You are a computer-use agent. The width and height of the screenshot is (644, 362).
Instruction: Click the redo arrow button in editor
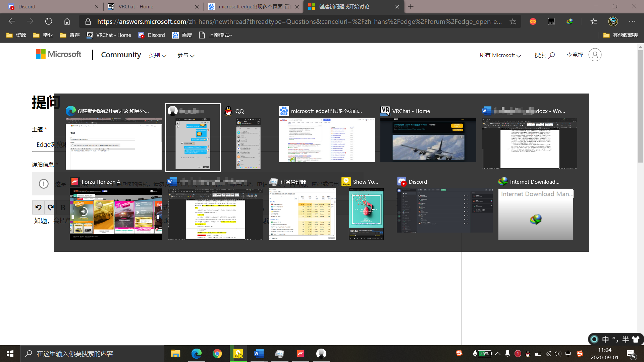click(50, 207)
